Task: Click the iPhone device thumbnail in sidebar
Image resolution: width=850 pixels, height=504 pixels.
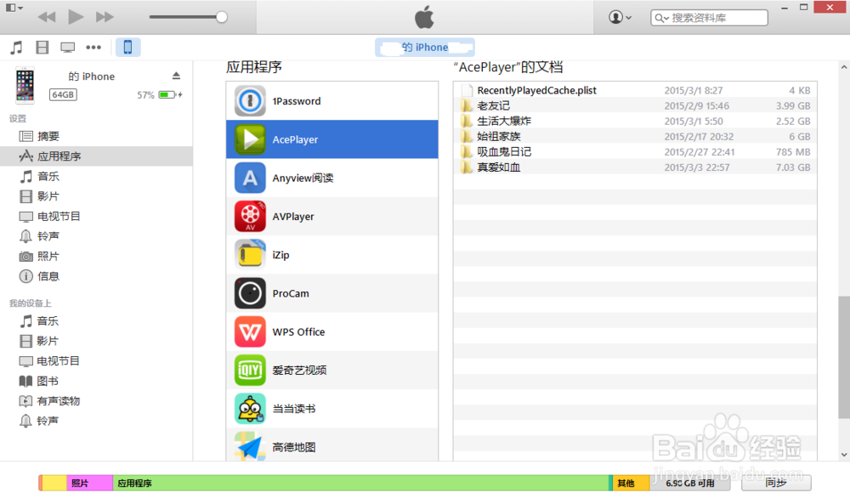Action: click(25, 86)
